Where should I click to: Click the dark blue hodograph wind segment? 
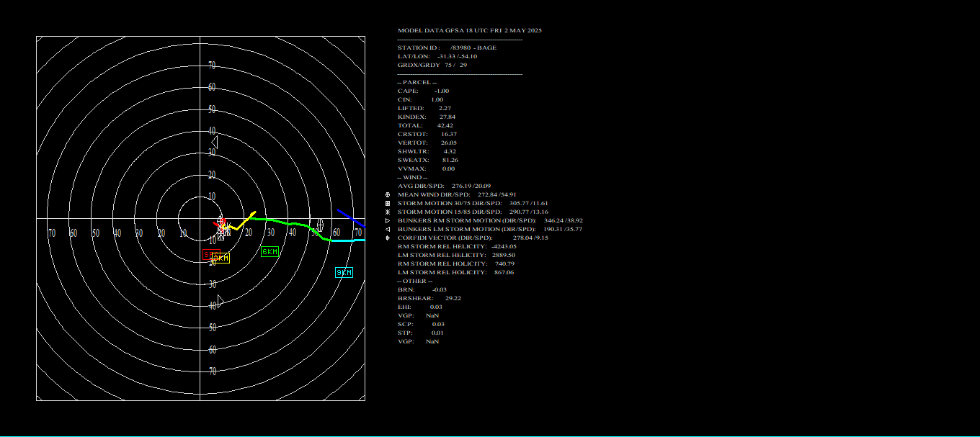tap(351, 217)
